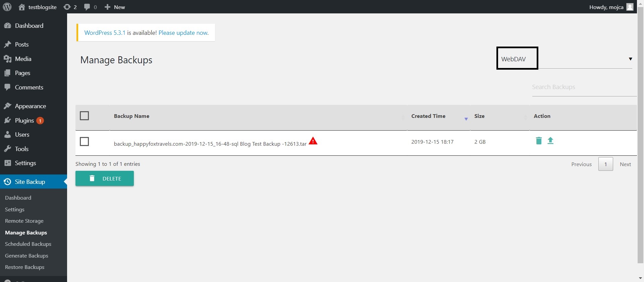Click the 2 GB size cell
This screenshot has width=644, height=282.
(480, 142)
